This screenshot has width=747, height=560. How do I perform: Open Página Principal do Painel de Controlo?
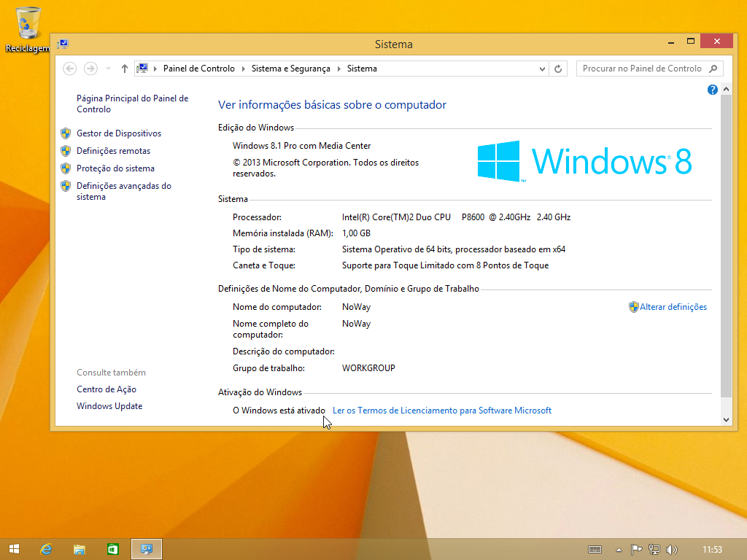pyautogui.click(x=133, y=104)
